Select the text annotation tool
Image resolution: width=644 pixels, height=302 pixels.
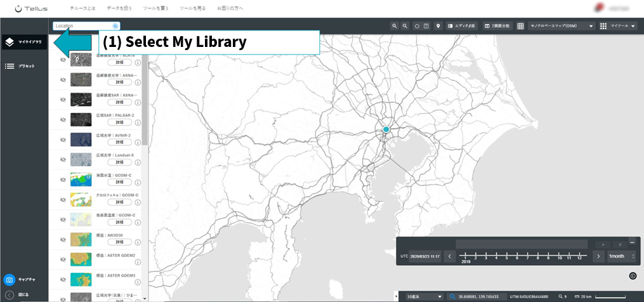point(426,26)
